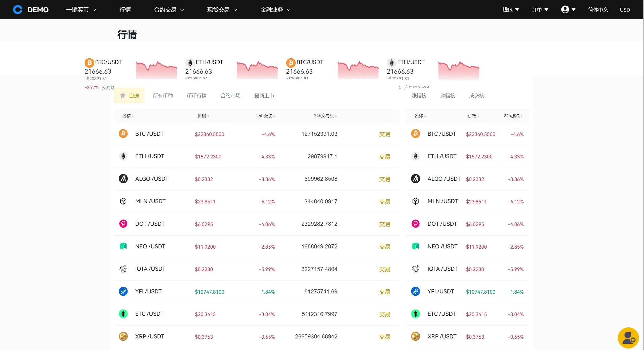Click the pink DOT coin icon
Screen dimensions: 644x350
click(123, 224)
